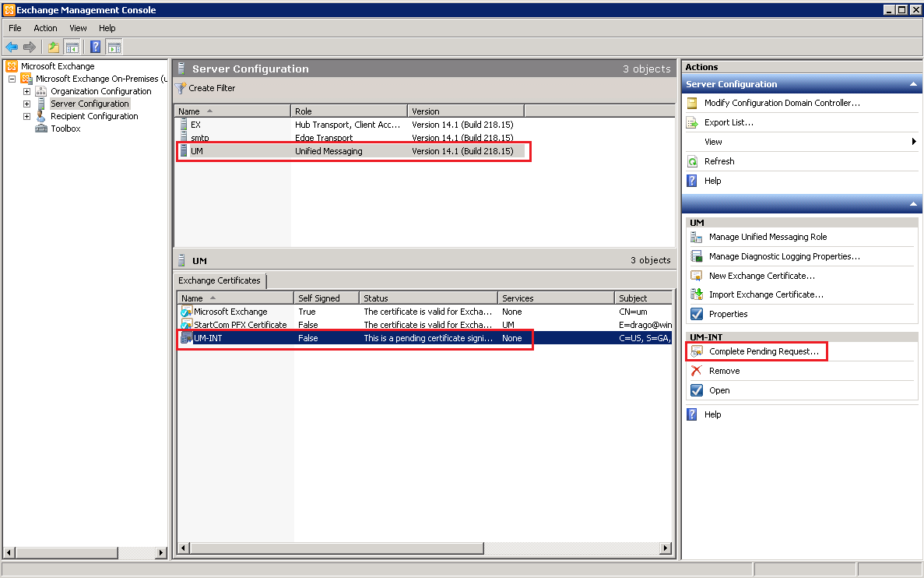The height and width of the screenshot is (578, 924).
Task: Click Manage Unified Messaging Role action
Action: 768,237
